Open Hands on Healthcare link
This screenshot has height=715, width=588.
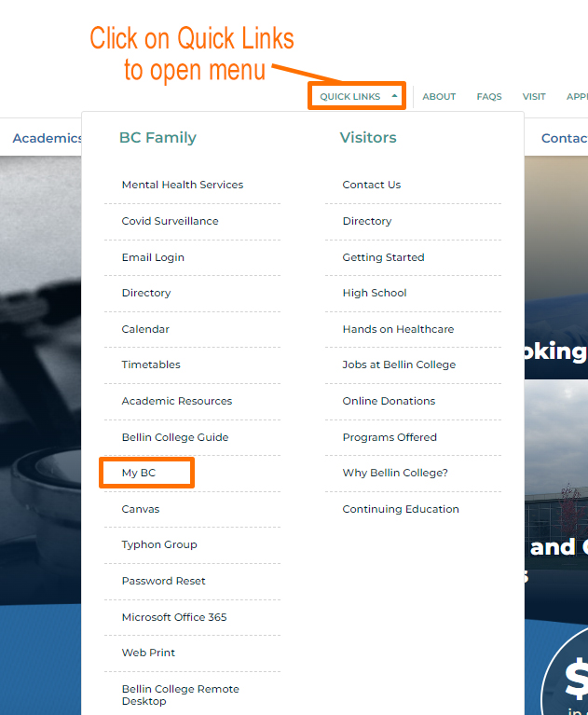pos(399,329)
